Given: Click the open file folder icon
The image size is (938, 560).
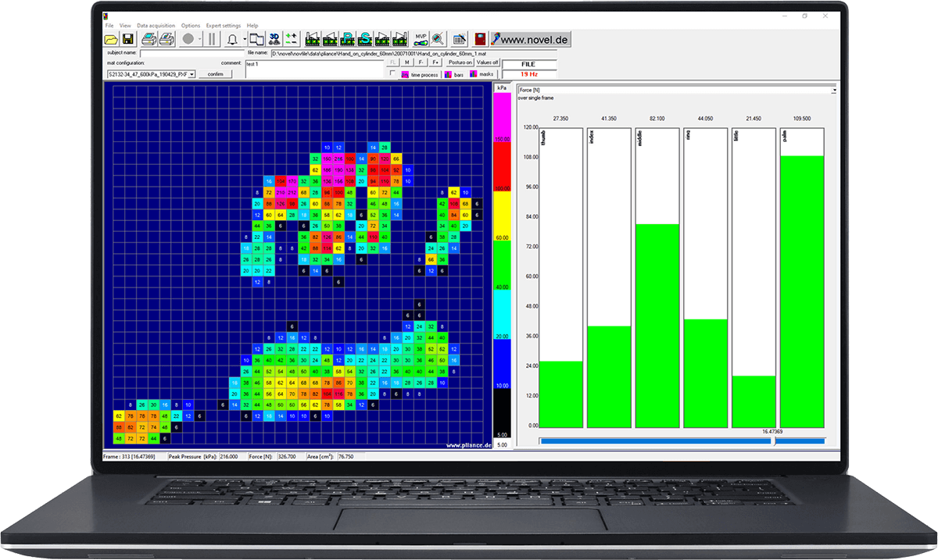Looking at the screenshot, I should point(111,38).
